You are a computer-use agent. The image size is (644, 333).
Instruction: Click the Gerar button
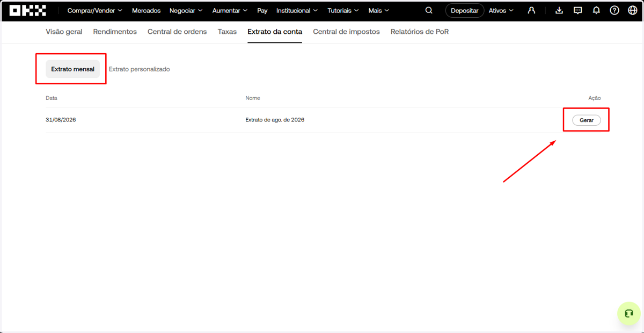587,120
